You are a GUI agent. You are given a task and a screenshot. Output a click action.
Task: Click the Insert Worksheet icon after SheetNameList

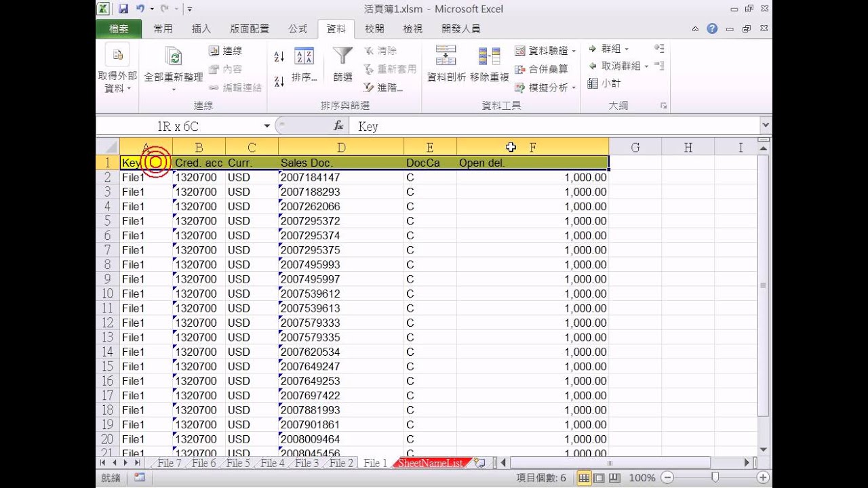[480, 463]
